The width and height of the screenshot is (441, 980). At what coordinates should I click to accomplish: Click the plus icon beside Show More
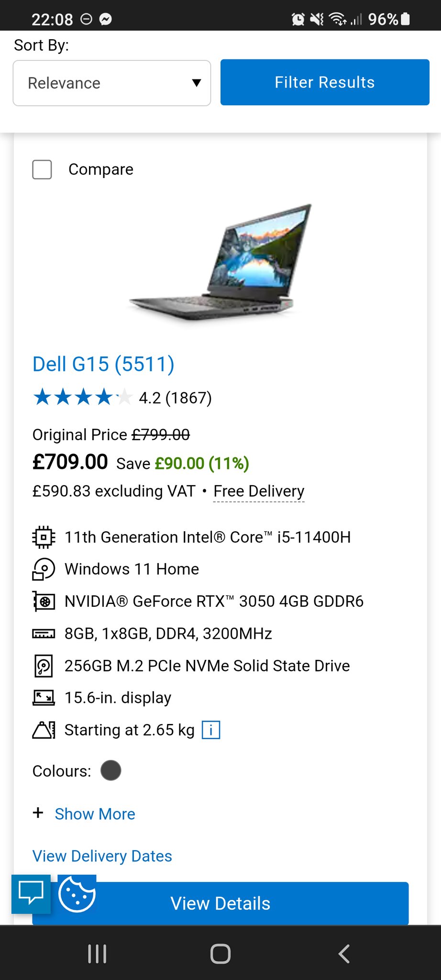coord(38,813)
